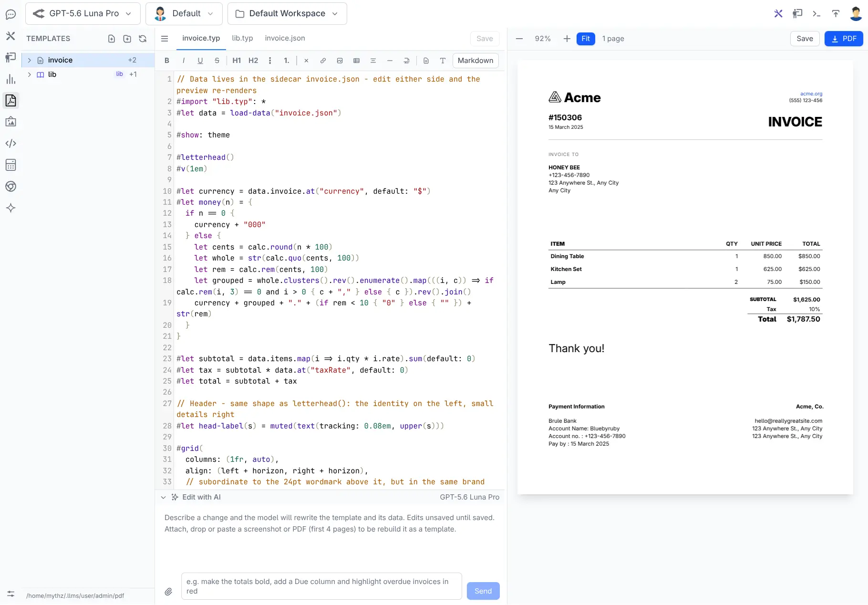868x605 pixels.
Task: Open the GPT-5.6 Luna Pro model dropdown
Action: [83, 13]
